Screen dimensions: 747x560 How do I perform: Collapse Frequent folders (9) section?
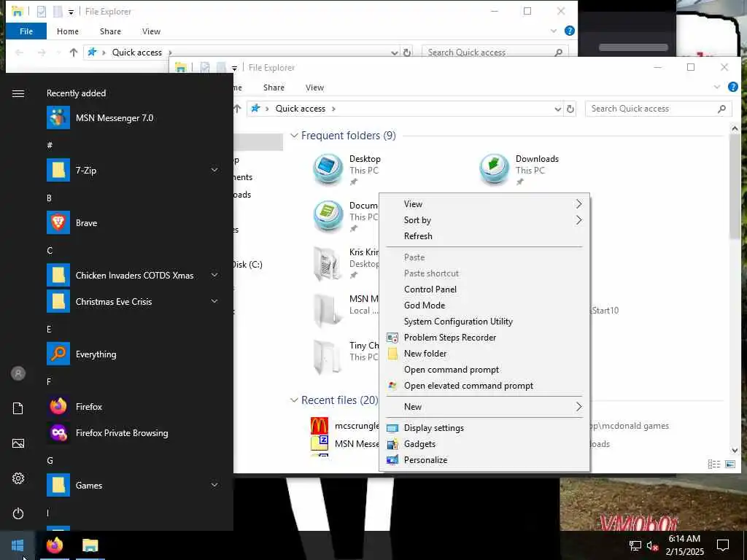(294, 136)
